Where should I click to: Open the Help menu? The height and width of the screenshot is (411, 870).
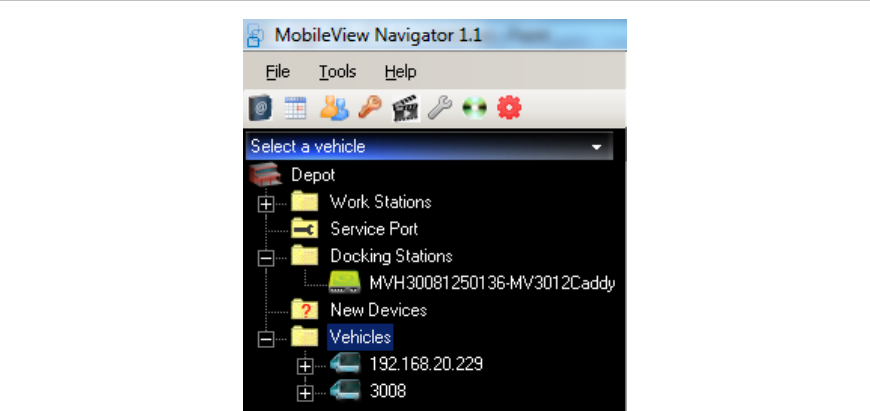400,72
